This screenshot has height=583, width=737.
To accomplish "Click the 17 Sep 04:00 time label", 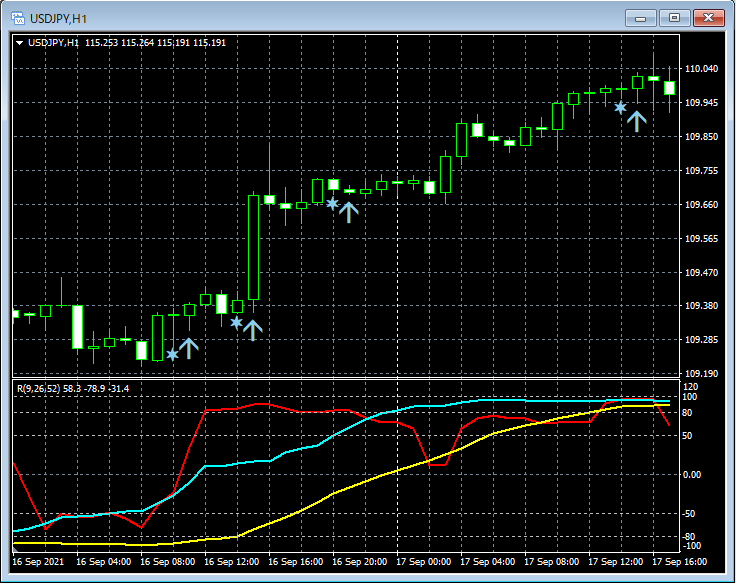I will click(487, 562).
